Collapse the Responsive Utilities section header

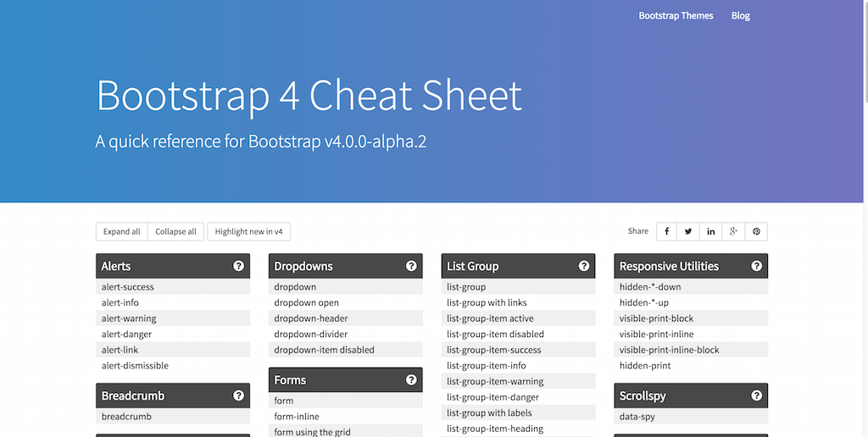691,266
